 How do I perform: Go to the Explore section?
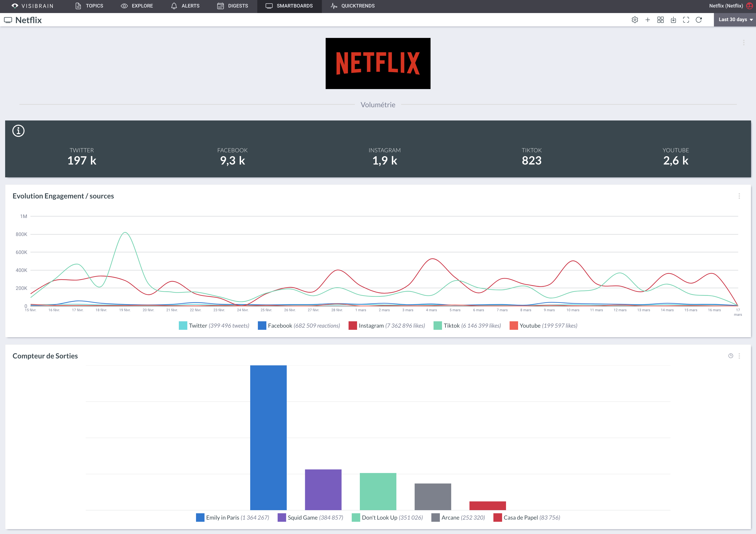tap(137, 6)
